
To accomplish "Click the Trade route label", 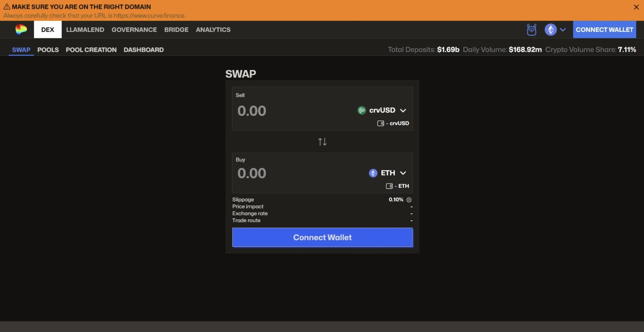I will coord(246,220).
